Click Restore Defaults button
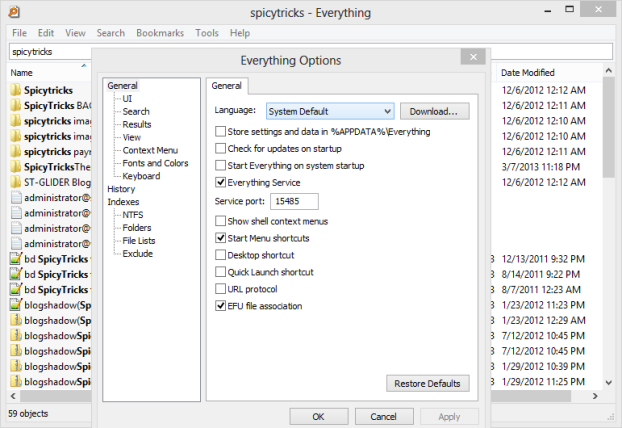 click(x=427, y=384)
